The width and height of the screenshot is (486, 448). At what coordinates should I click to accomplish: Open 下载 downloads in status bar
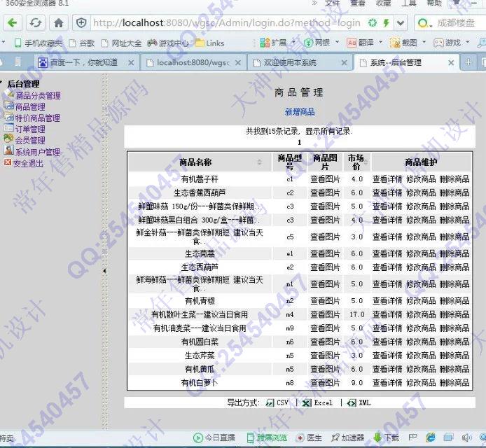[x=386, y=437]
